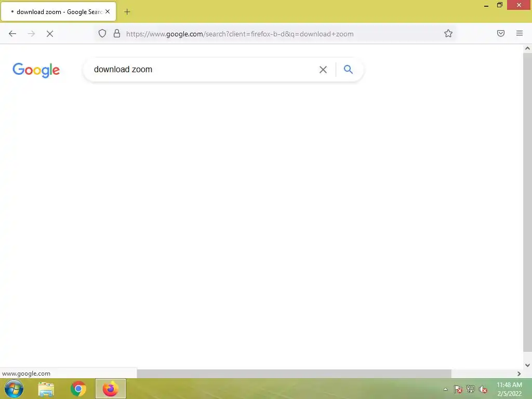Launch Google Chrome from the taskbar

coord(78,389)
